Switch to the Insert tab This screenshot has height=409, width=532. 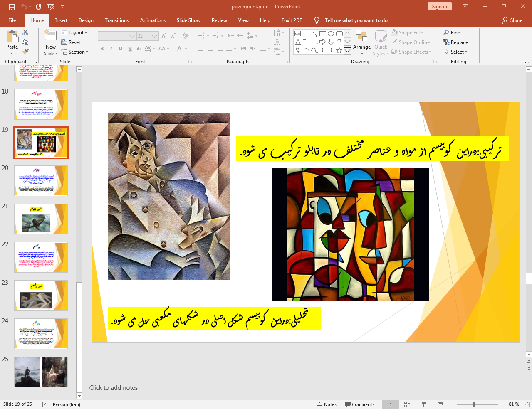[x=61, y=20]
